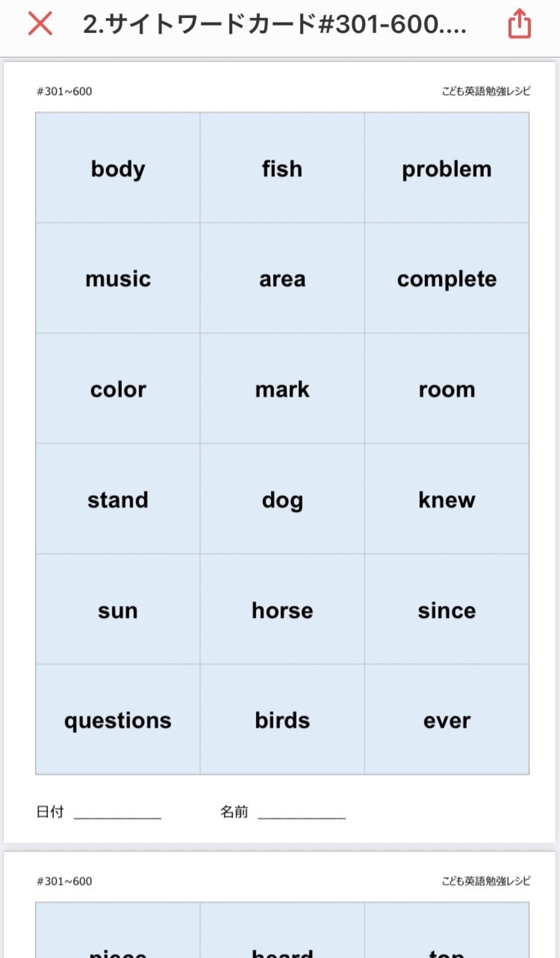
Task: Select the "questions" word card
Action: pyautogui.click(x=118, y=720)
